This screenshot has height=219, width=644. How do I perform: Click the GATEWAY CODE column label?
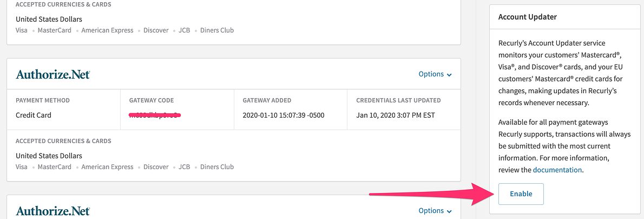click(152, 100)
